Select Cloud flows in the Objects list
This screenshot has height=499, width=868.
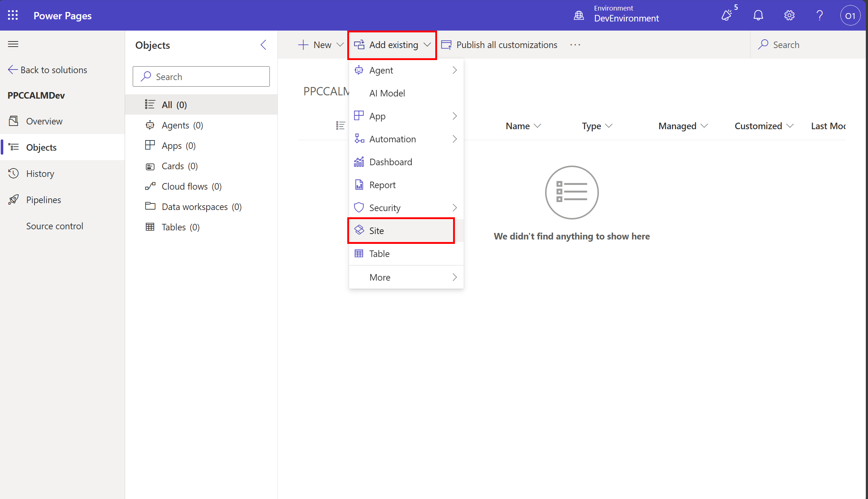coord(185,186)
